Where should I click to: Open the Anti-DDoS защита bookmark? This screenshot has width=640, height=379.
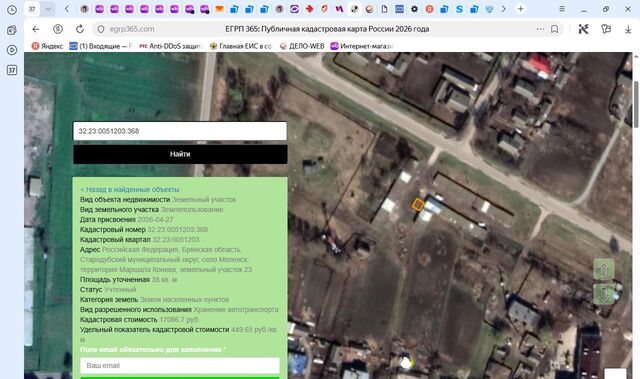[171, 46]
